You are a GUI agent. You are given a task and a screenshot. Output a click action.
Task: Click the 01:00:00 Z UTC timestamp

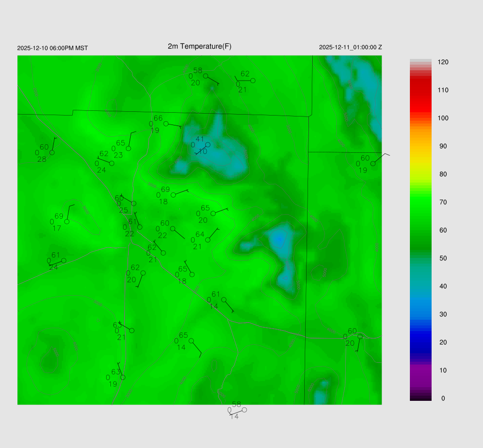[x=350, y=47]
